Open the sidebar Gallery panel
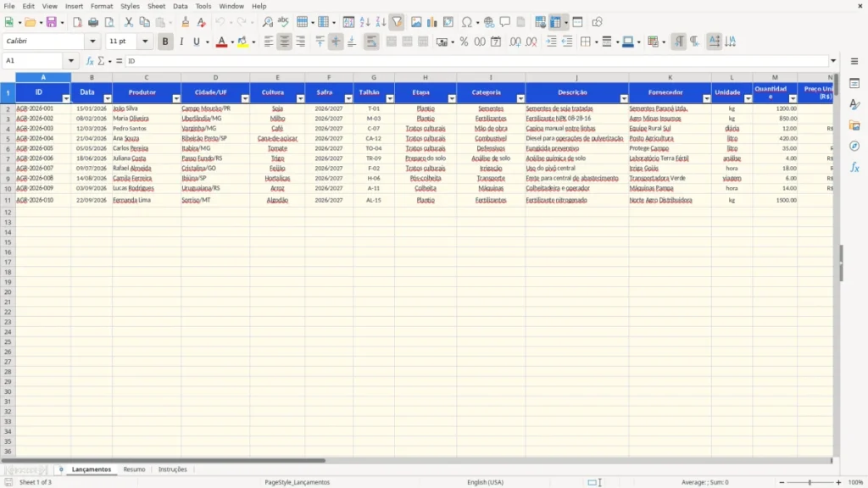868x488 pixels. [854, 125]
